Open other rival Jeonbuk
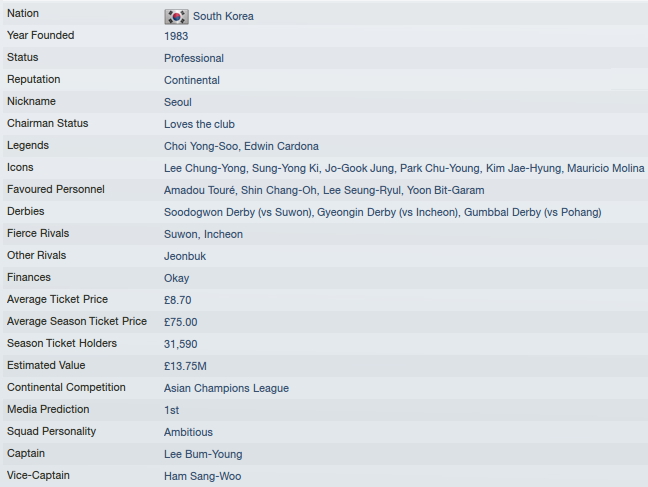 tap(185, 256)
